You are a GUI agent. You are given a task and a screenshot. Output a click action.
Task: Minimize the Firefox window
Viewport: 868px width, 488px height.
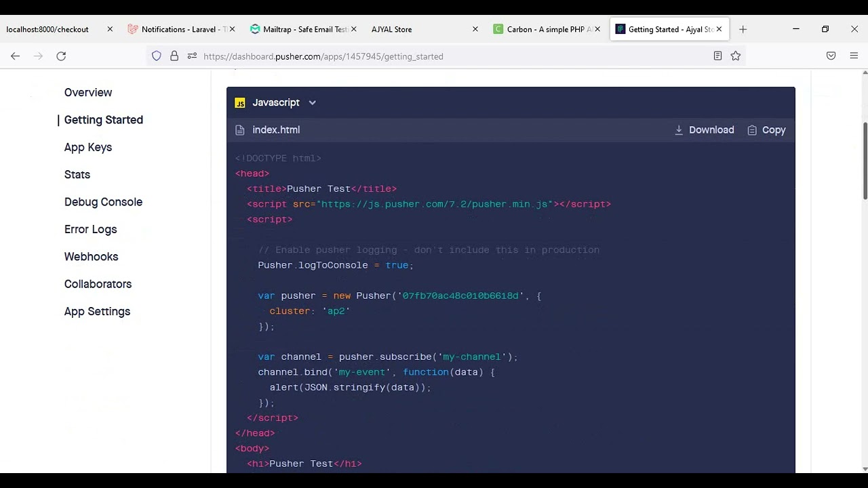pyautogui.click(x=796, y=29)
